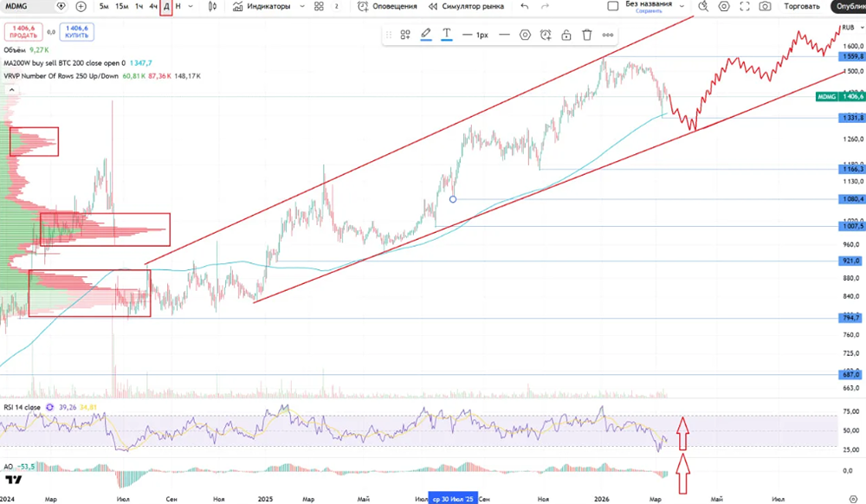Select the Д daily timeframe
This screenshot has width=866, height=504.
point(166,7)
